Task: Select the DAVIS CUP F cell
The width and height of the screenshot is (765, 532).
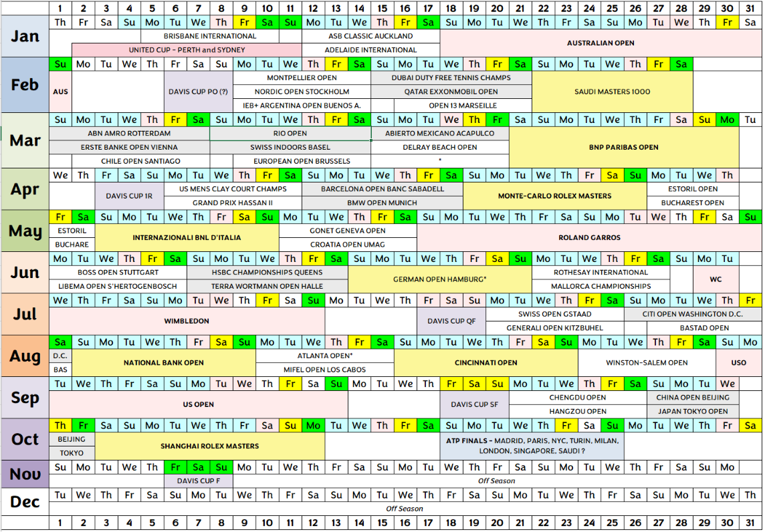Action: click(x=199, y=481)
